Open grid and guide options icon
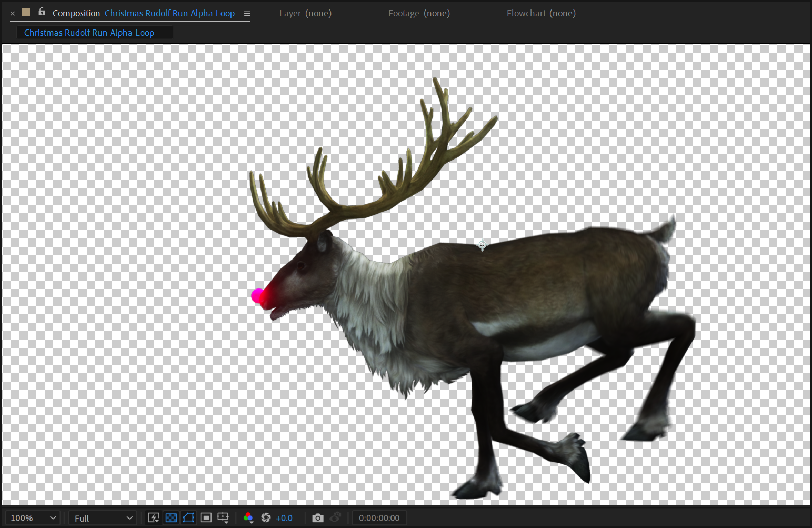Image resolution: width=812 pixels, height=528 pixels. pyautogui.click(x=223, y=518)
